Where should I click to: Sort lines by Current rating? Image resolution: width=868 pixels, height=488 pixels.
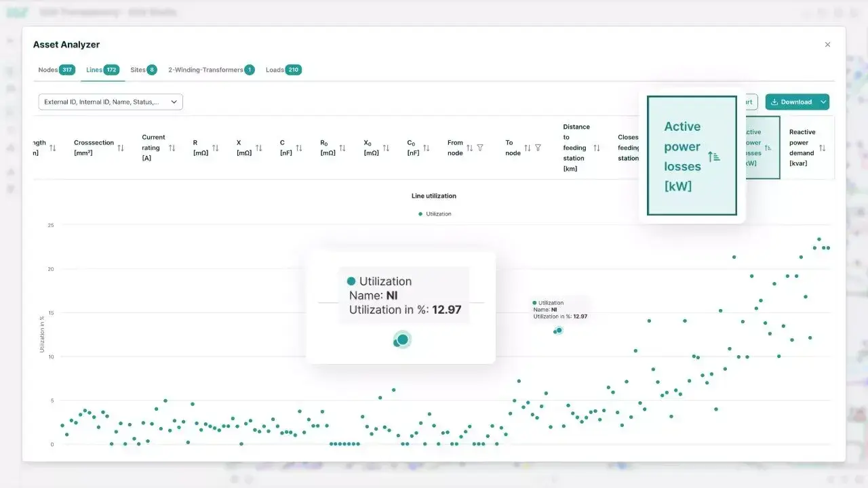coord(172,148)
